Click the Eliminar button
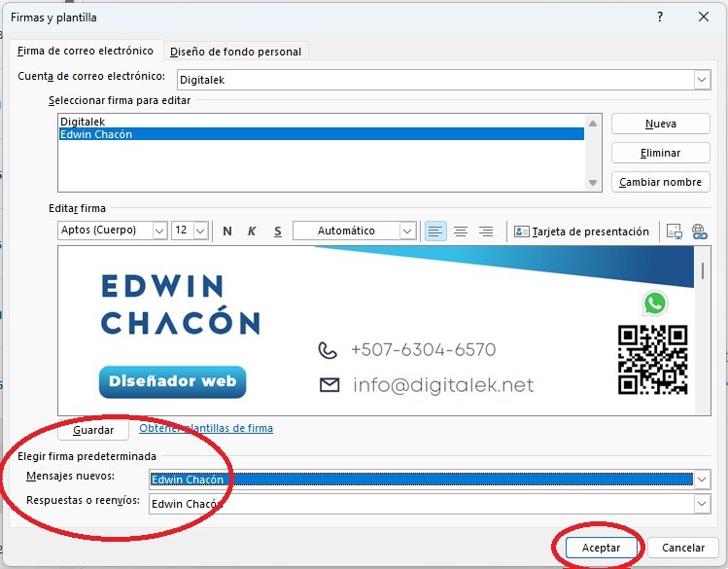 [x=660, y=153]
